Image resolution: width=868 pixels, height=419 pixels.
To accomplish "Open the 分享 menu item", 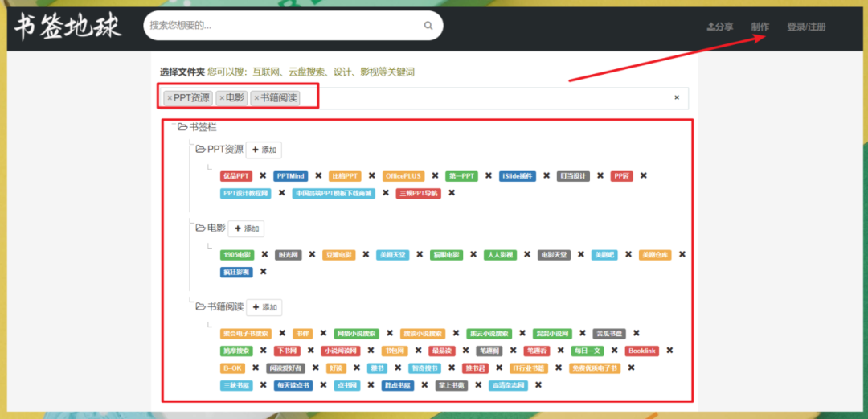I will point(720,27).
